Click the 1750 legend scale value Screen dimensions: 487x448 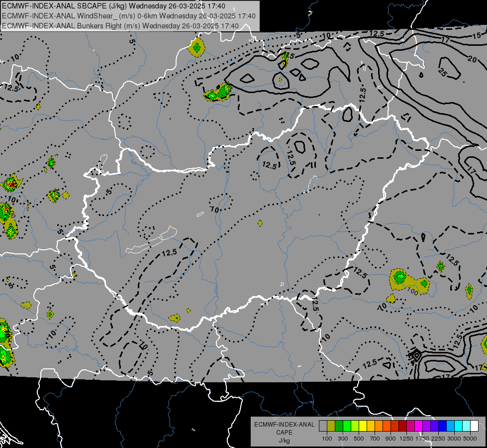pos(422,439)
